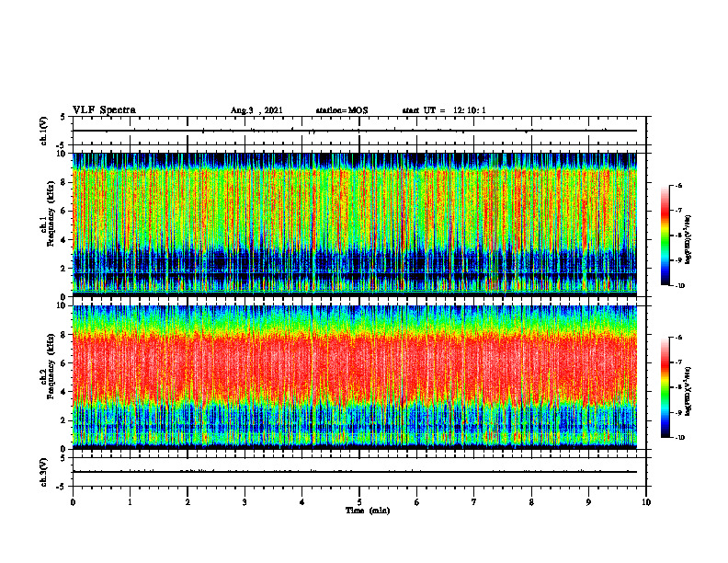Click the "-8" label on ch.1 colorbar
728x563 pixels.
(x=678, y=236)
